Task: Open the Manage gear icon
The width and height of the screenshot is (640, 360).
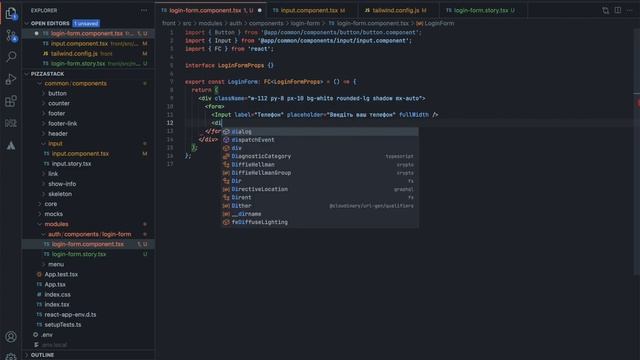Action: (11, 356)
